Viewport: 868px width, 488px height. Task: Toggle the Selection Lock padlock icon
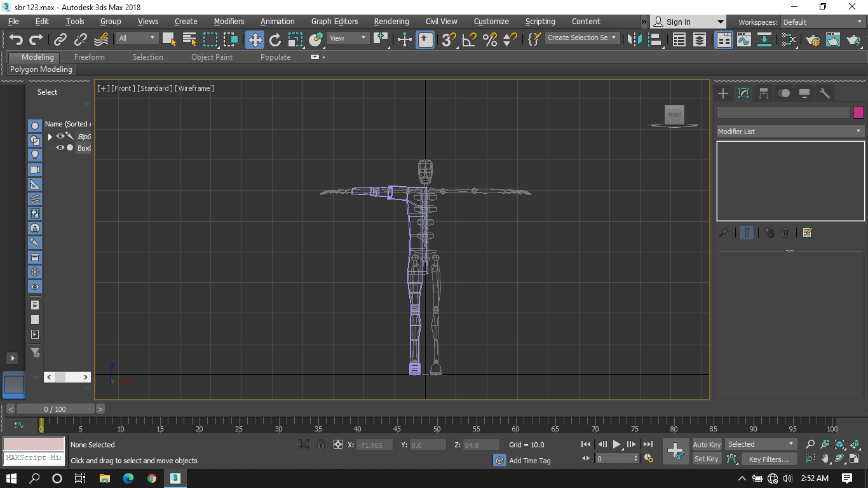pyautogui.click(x=321, y=445)
